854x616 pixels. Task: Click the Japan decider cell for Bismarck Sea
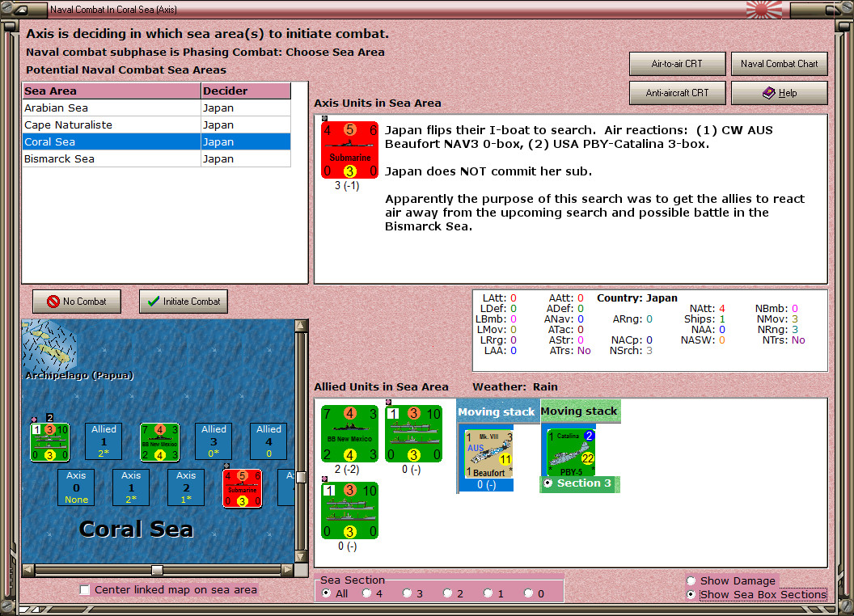pos(246,158)
